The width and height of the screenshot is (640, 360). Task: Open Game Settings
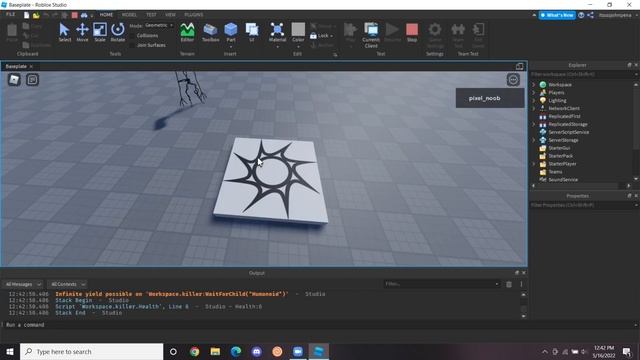coord(435,35)
